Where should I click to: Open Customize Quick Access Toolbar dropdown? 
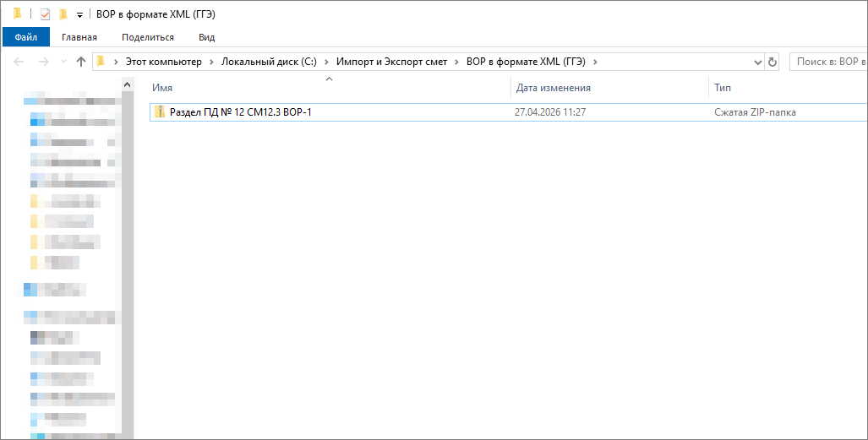coord(79,15)
